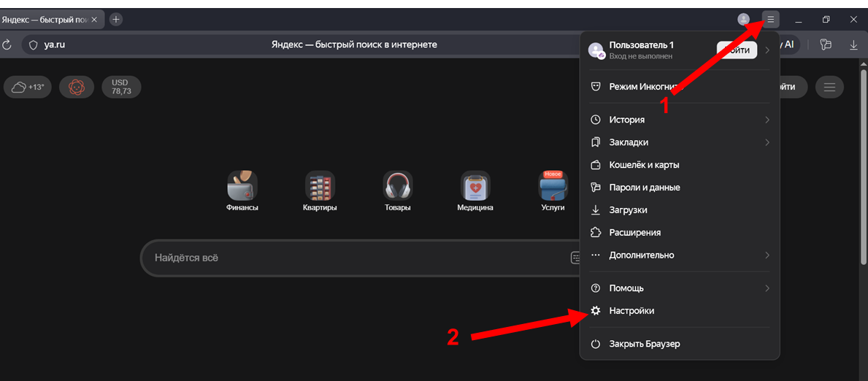Open the Товары headphones icon
Viewport: 868px width, 381px height.
point(398,186)
